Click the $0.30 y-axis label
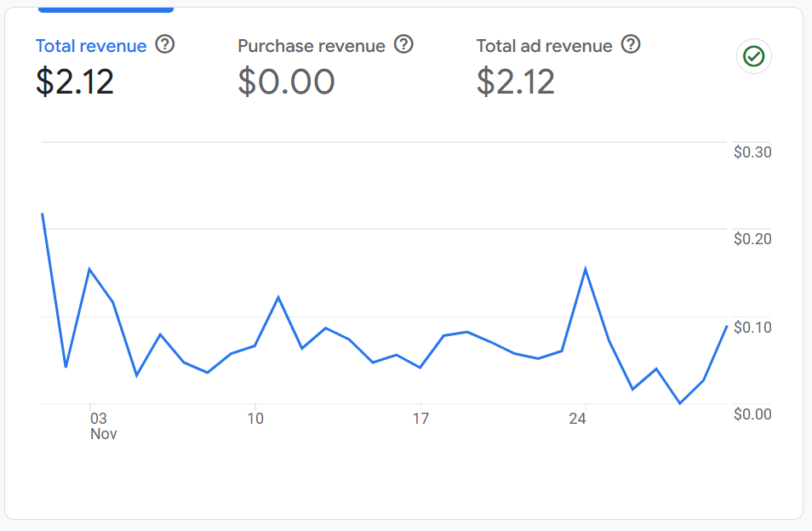This screenshot has height=531, width=812. pos(752,152)
